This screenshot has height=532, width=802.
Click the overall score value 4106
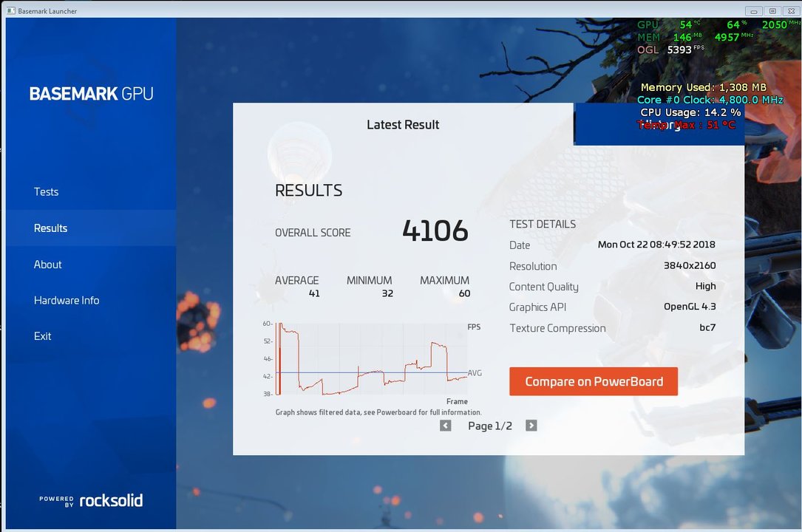[435, 231]
